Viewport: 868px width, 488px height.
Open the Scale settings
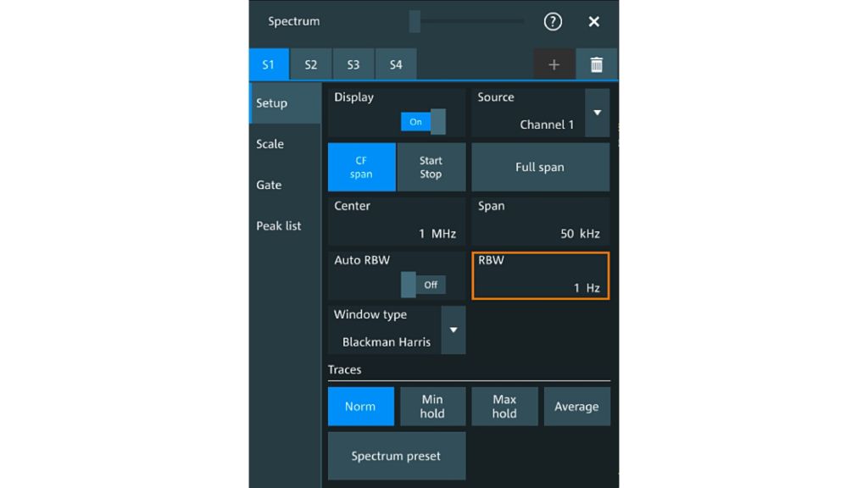269,144
